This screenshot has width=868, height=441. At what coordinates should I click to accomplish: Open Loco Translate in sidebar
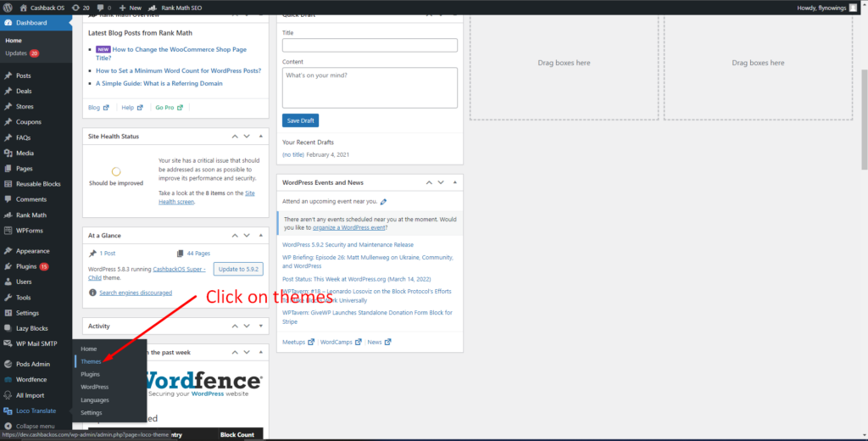[36, 411]
